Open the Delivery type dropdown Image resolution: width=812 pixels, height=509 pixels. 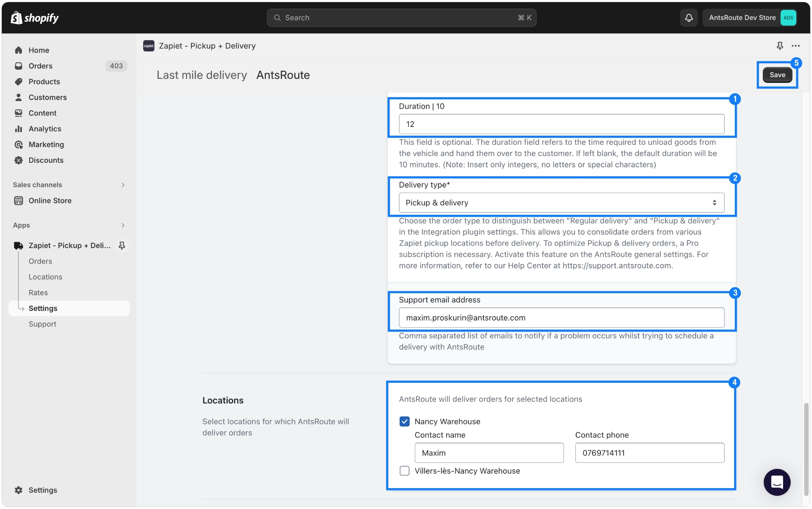[561, 203]
